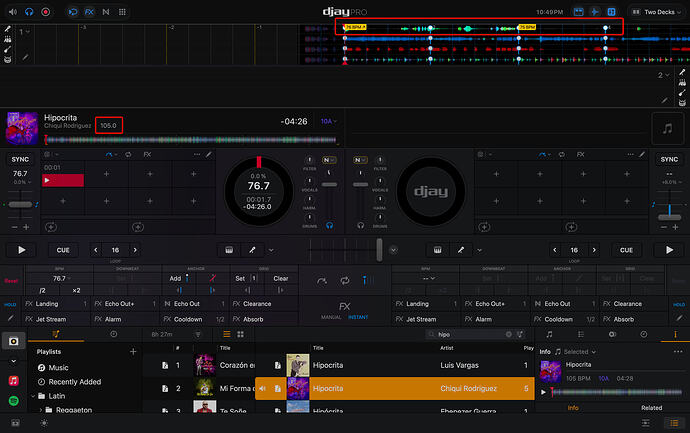Click the left deck jog wheel showing 76.7

click(x=259, y=191)
